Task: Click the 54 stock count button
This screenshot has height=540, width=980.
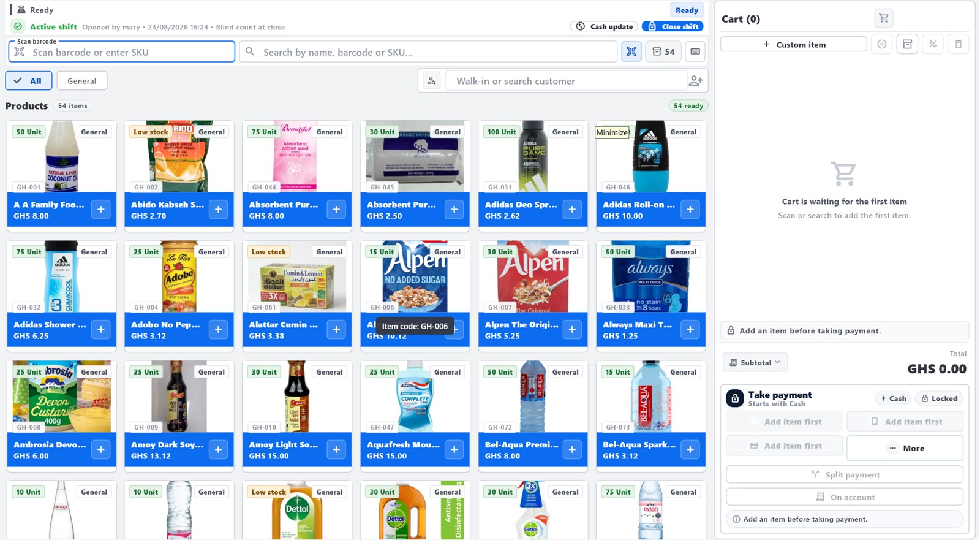Action: (x=663, y=52)
